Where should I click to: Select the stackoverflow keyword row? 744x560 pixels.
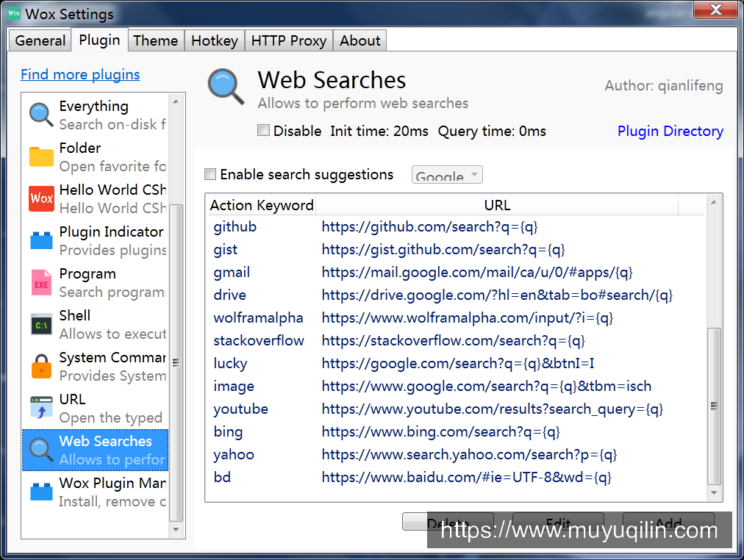456,340
